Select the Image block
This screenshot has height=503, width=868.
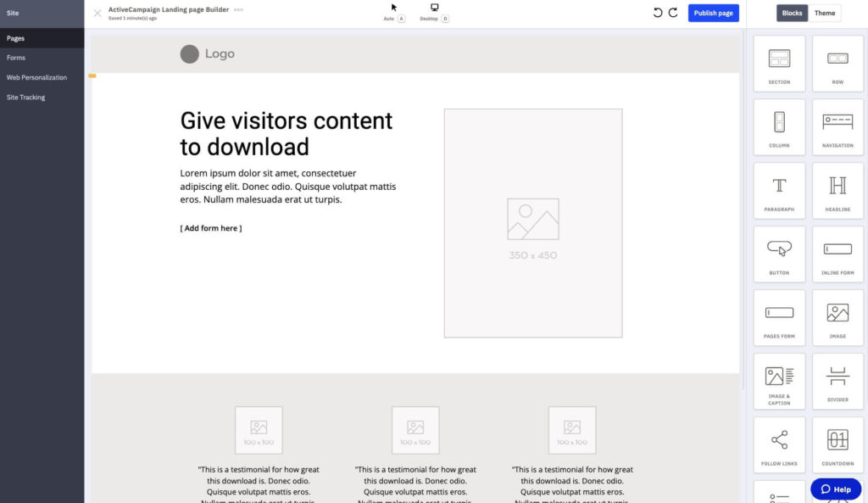pos(837,318)
